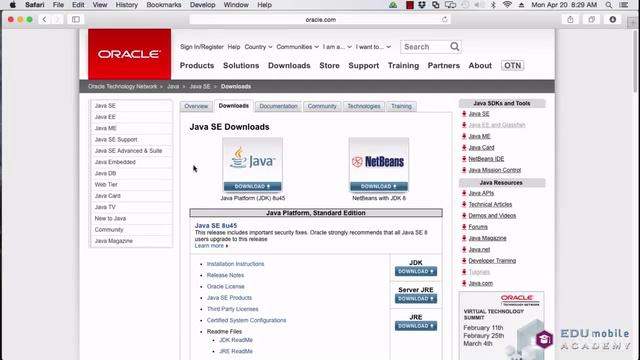Expand the Country dropdown
This screenshot has width=640, height=360.
258,47
